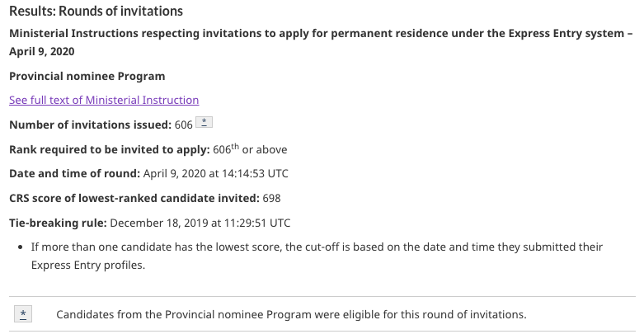Click the footnote text about eligible candidates
644x334 pixels.
[290, 314]
